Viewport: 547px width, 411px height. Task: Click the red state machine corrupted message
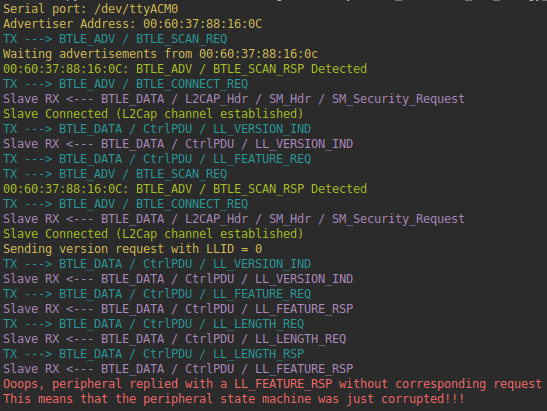234,399
